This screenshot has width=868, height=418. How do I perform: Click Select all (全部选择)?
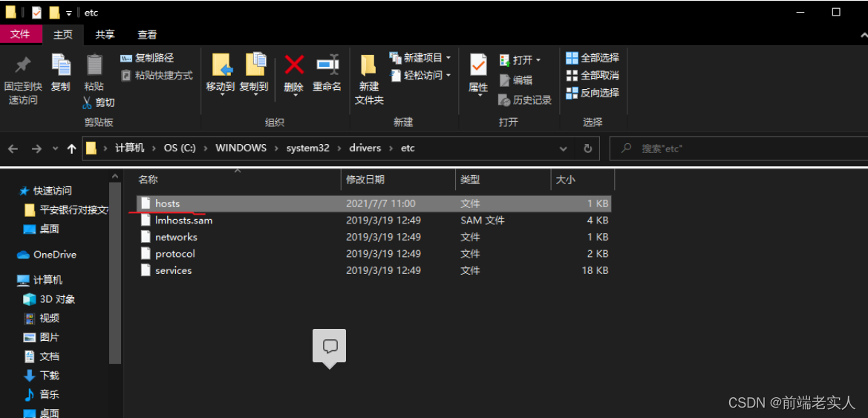(593, 58)
